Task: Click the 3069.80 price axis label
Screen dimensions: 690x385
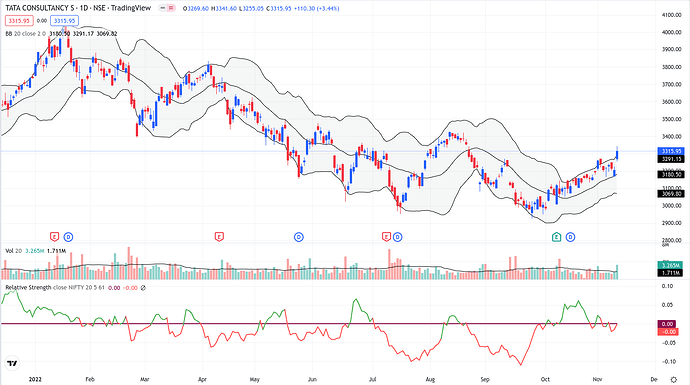Action: (x=671, y=194)
